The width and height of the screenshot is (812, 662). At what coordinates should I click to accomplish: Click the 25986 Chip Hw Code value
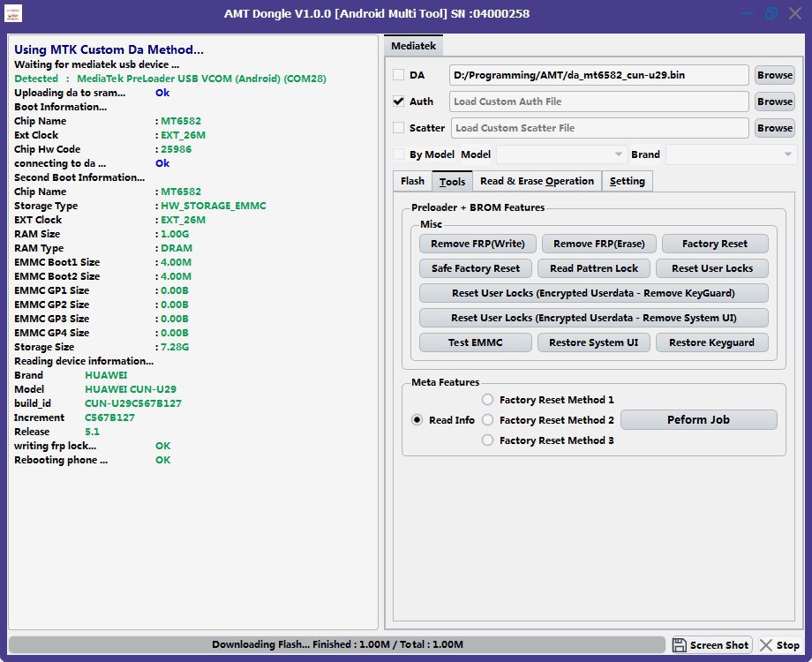[176, 149]
